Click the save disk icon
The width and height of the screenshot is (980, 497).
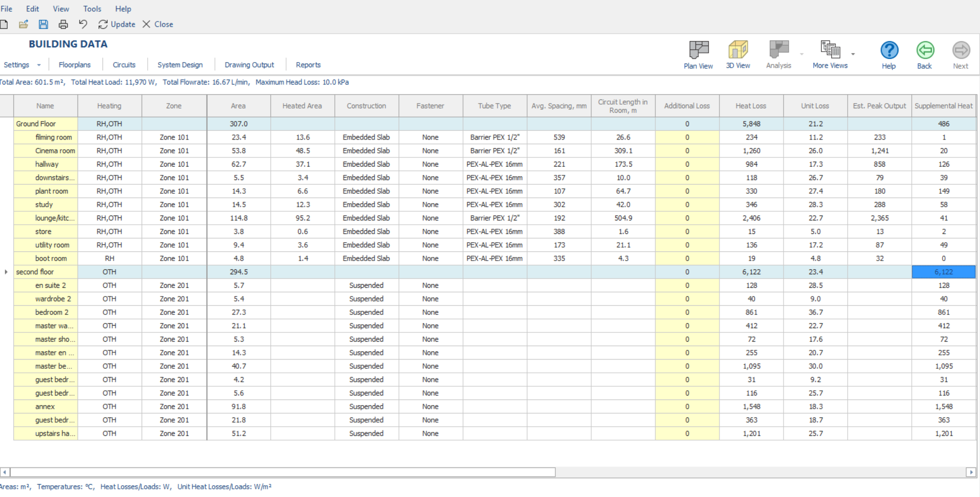point(44,24)
